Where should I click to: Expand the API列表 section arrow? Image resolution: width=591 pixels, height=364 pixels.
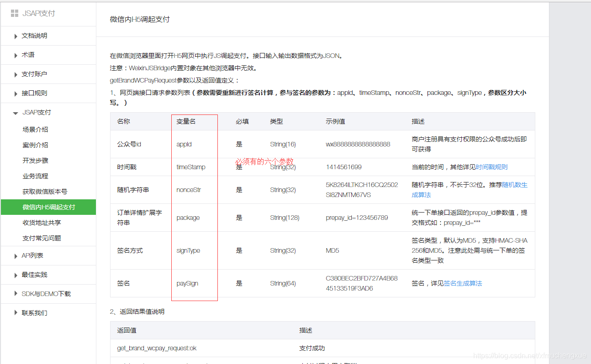tap(16, 256)
